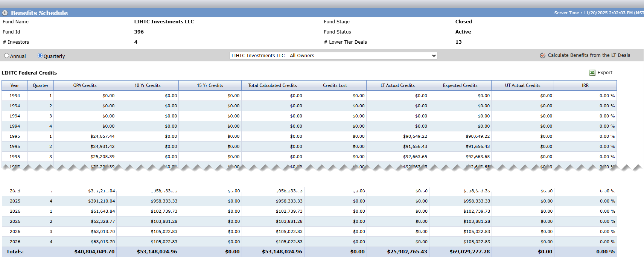Click the Expected Credits column header
The width and height of the screenshot is (644, 265).
pyautogui.click(x=460, y=85)
